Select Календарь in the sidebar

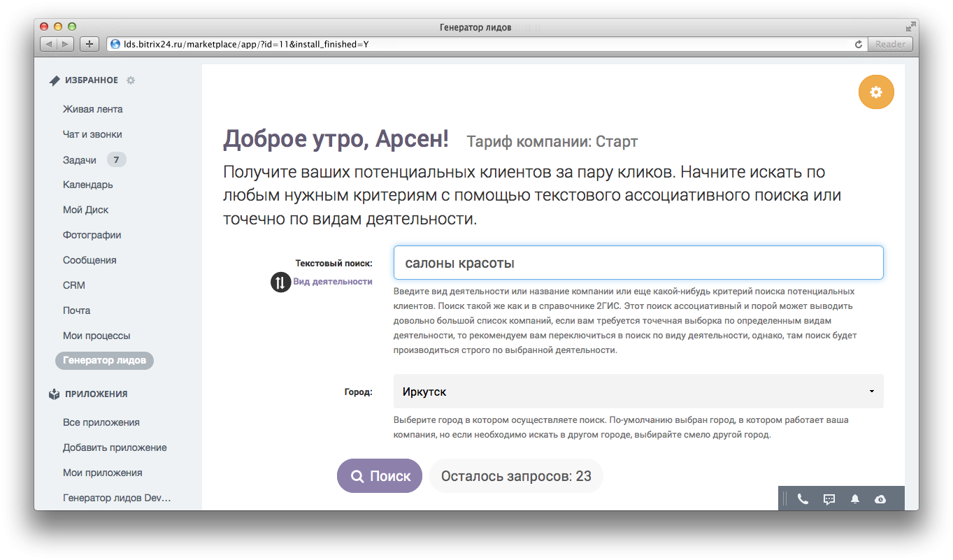pos(87,184)
